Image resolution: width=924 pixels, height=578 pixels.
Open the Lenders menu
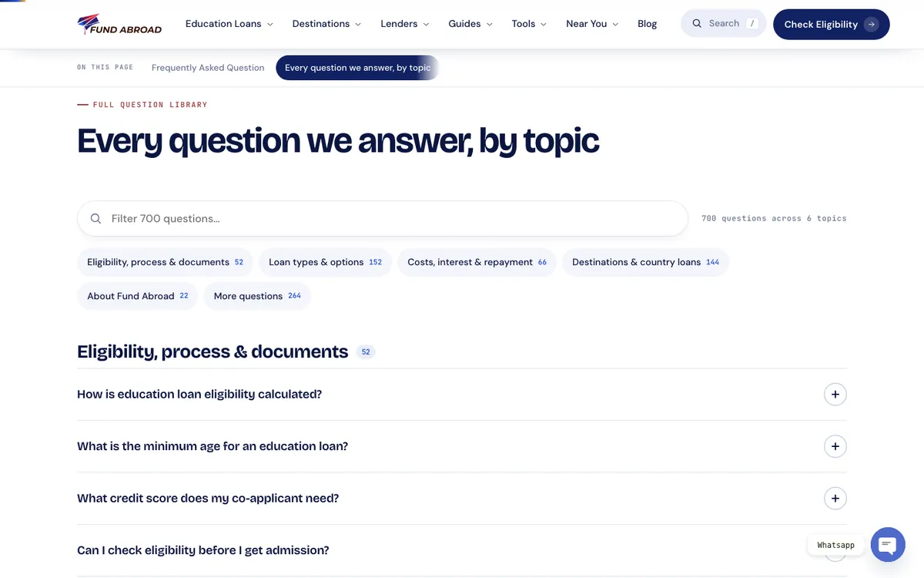click(405, 24)
